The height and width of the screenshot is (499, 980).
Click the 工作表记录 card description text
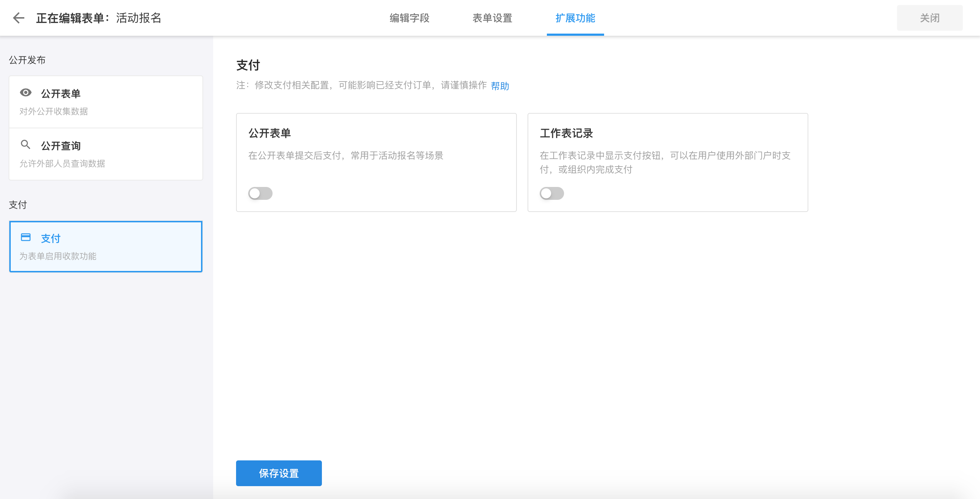(665, 162)
